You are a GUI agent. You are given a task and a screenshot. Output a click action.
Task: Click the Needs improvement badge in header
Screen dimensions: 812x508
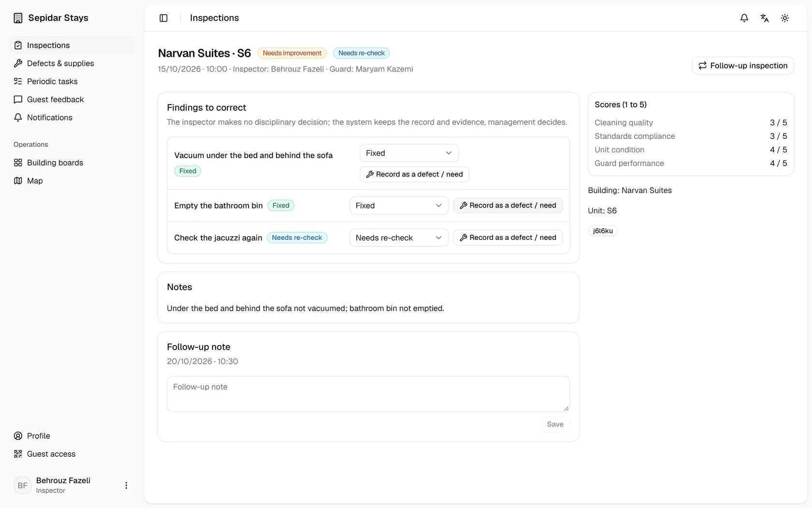(292, 53)
